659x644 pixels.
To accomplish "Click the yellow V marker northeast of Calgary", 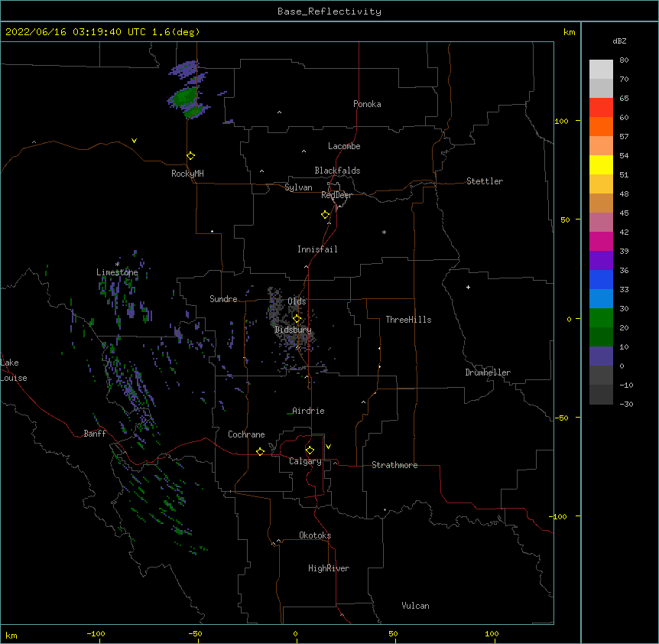I will point(328,447).
